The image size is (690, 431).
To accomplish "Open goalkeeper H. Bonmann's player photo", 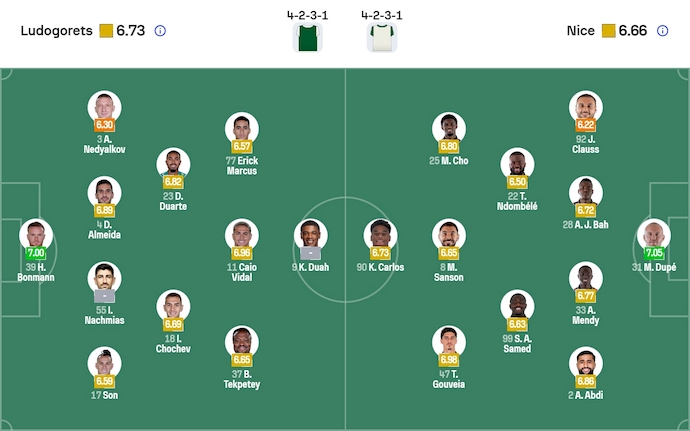I will pos(36,235).
